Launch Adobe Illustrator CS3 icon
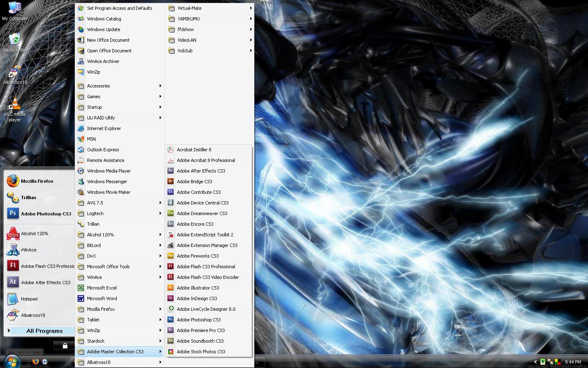 (171, 288)
